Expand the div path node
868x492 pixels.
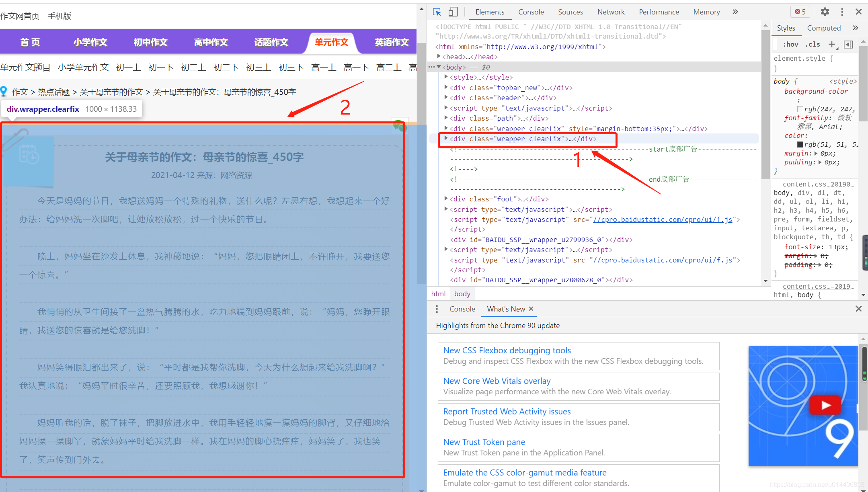click(x=446, y=118)
